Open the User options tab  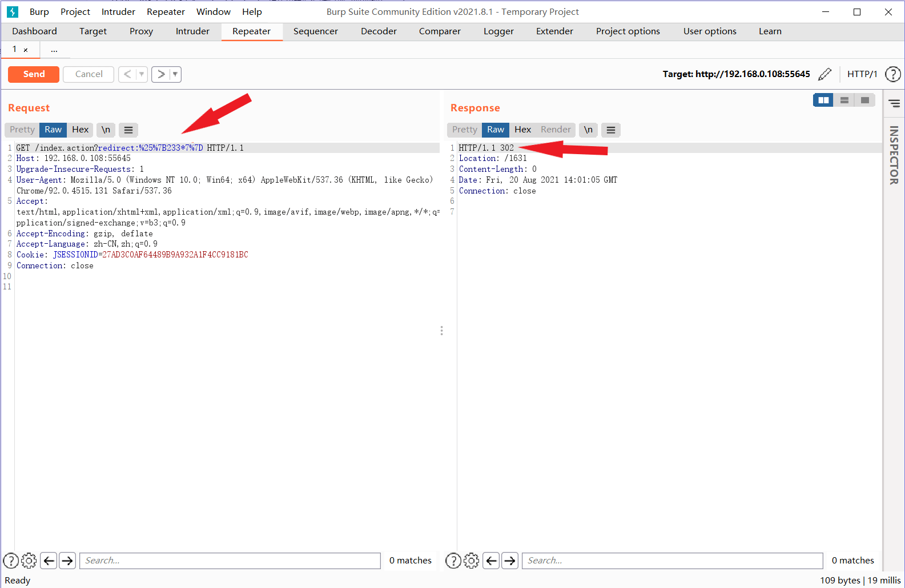point(710,31)
